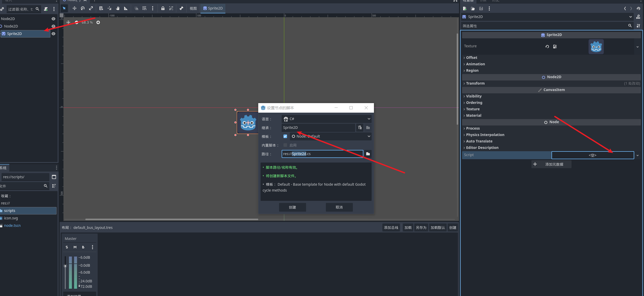Activate the pivot point edit tool
Viewport: 644px width, 296px height.
(x=109, y=8)
